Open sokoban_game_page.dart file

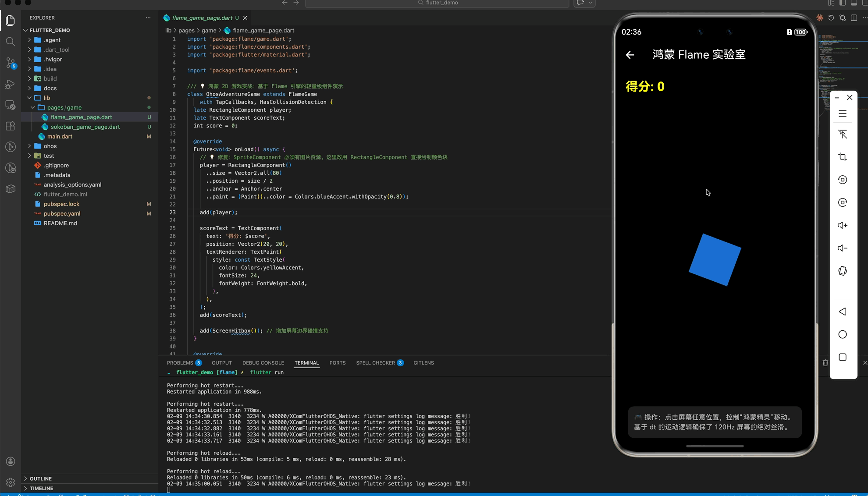pyautogui.click(x=85, y=127)
